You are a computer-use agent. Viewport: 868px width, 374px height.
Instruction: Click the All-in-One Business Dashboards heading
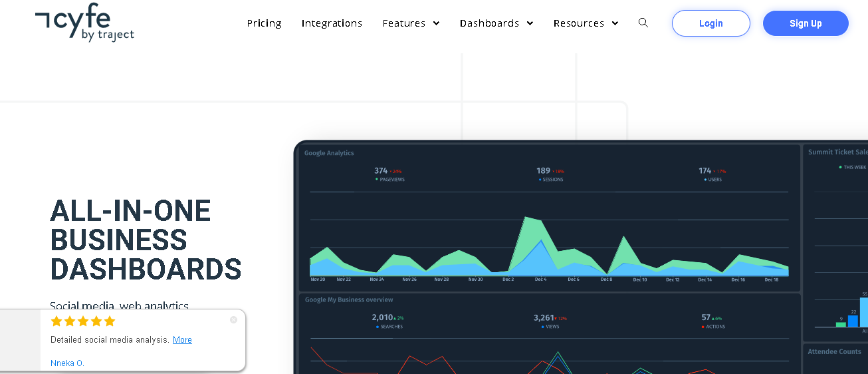click(x=146, y=240)
